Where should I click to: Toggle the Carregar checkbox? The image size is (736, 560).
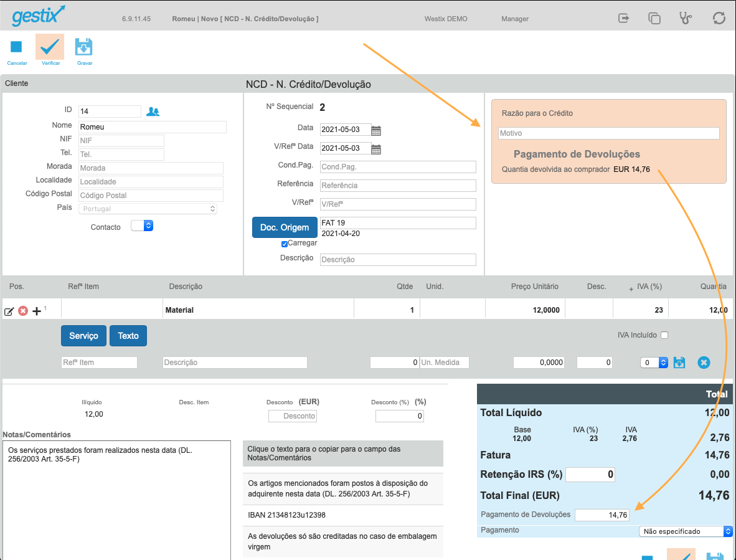click(285, 244)
